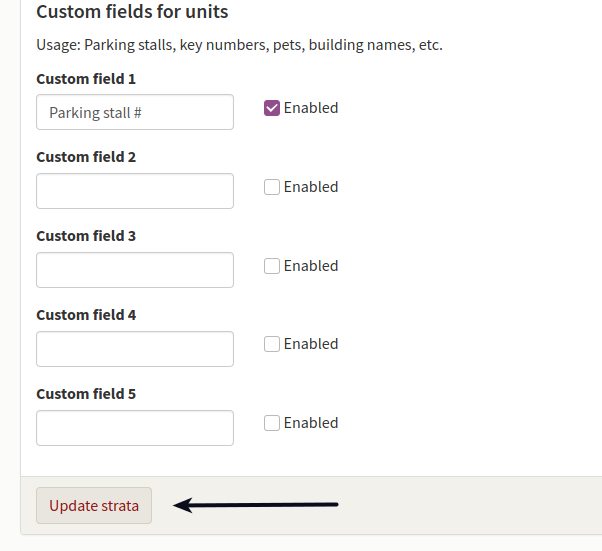This screenshot has width=602, height=551.
Task: Click the 'Custom fields for units' heading
Action: click(132, 12)
